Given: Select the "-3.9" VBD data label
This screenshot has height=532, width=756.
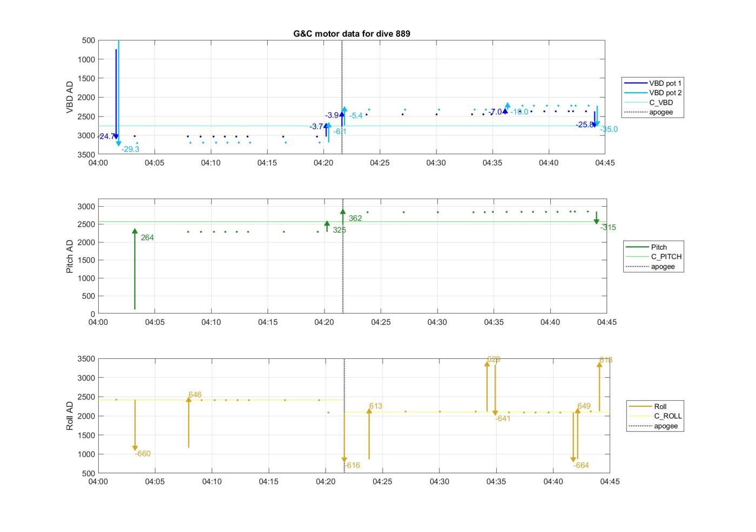Looking at the screenshot, I should coord(332,115).
